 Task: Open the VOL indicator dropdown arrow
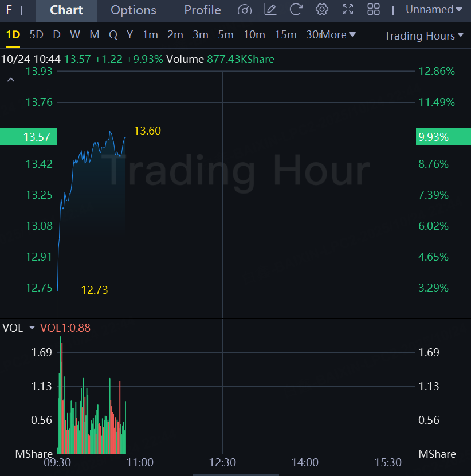tap(32, 328)
